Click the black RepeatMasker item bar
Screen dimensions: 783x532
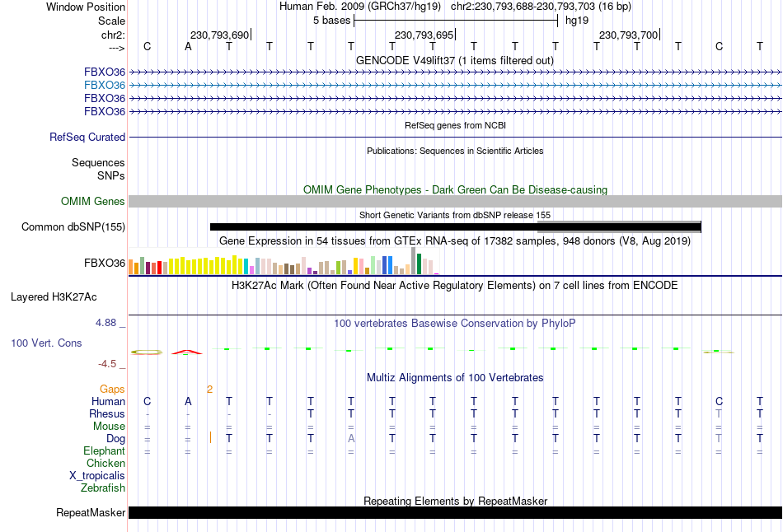pos(455,512)
